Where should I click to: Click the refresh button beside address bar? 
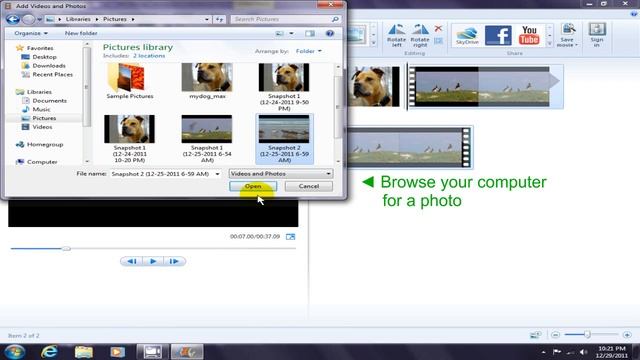[220, 19]
